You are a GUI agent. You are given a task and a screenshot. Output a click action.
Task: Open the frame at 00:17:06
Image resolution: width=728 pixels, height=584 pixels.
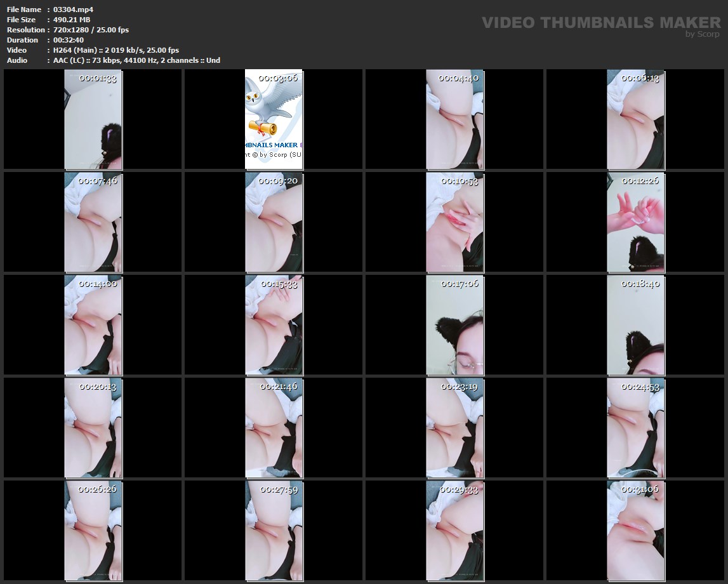tap(454, 325)
